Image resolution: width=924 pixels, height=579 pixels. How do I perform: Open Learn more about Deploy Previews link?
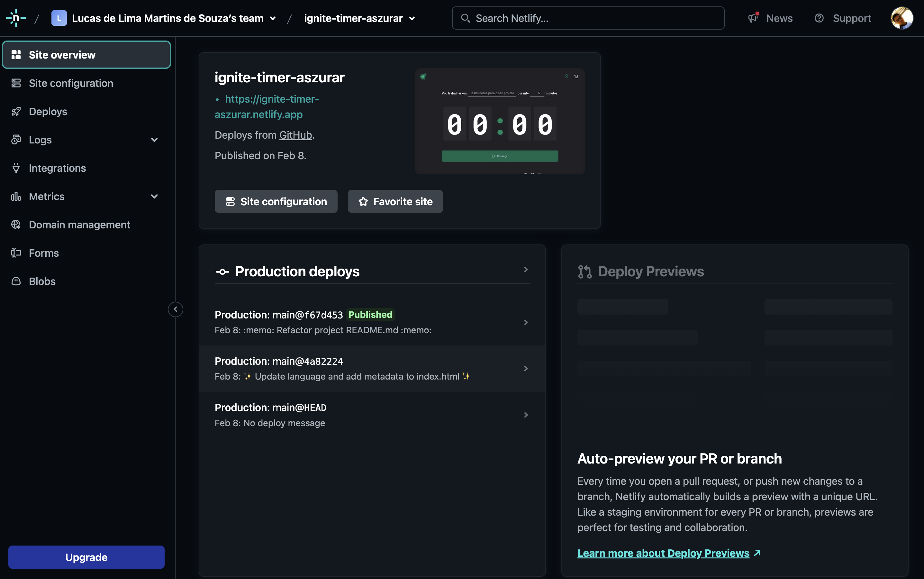coord(663,553)
